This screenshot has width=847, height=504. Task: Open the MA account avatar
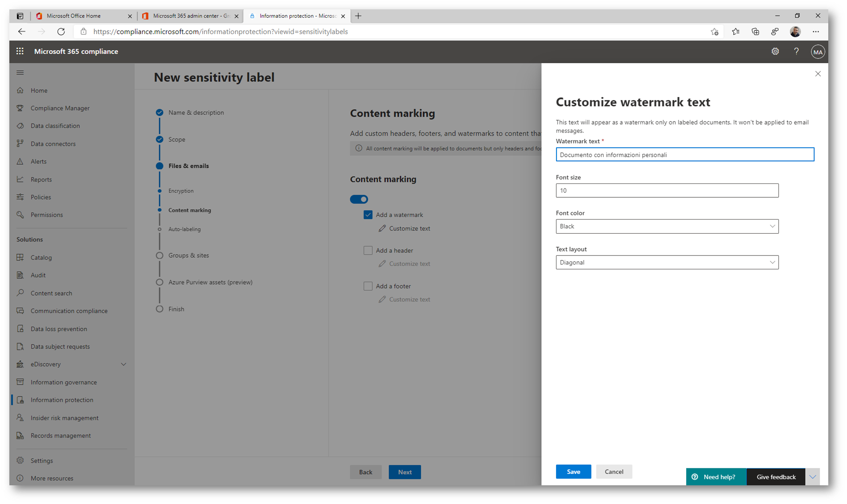pos(817,52)
